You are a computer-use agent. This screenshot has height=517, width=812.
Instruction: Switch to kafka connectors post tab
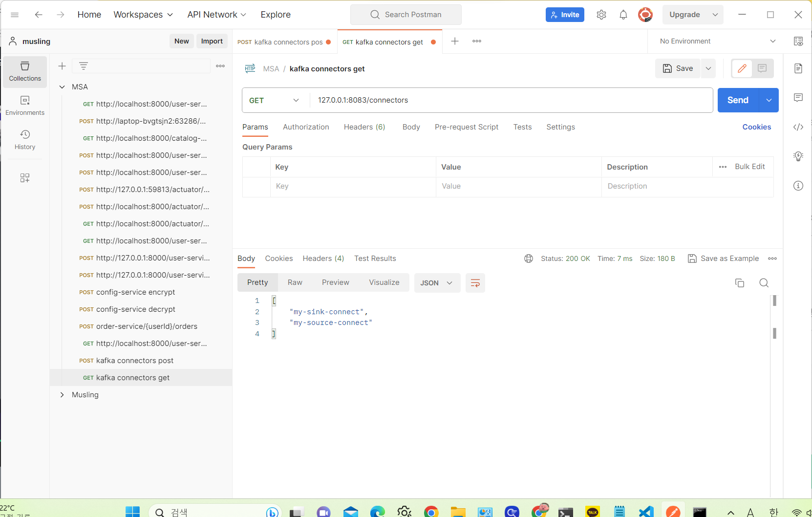[284, 42]
